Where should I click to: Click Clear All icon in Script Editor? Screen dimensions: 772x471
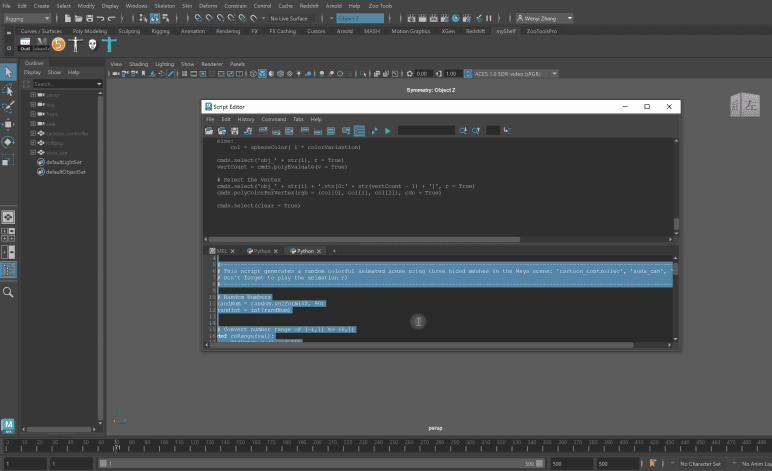[x=289, y=130]
